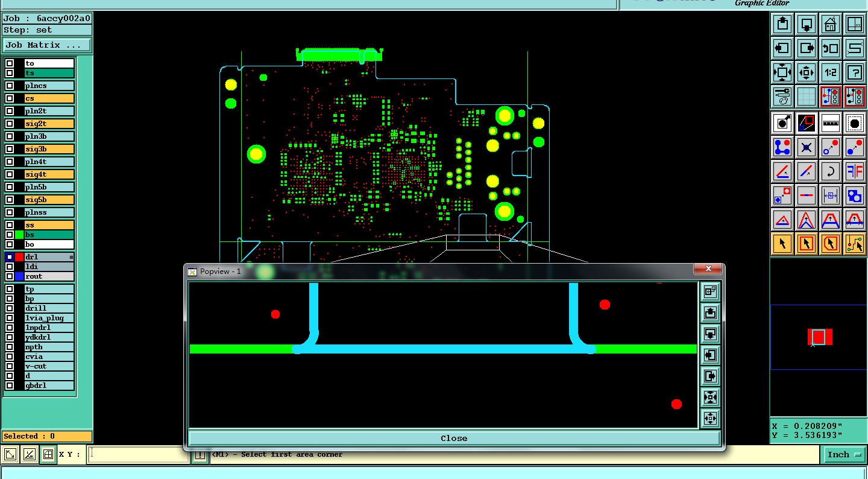Click the pan up arrow icon
Screen dimensions: 868x479
(782, 24)
